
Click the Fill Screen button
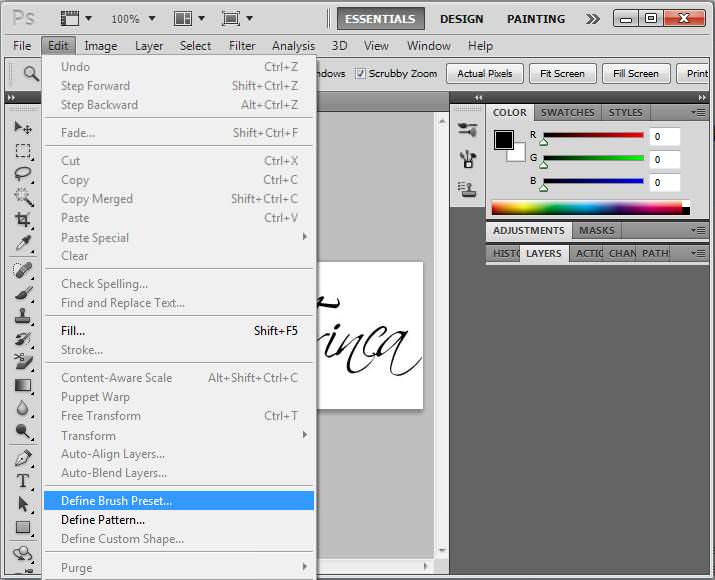pyautogui.click(x=636, y=73)
